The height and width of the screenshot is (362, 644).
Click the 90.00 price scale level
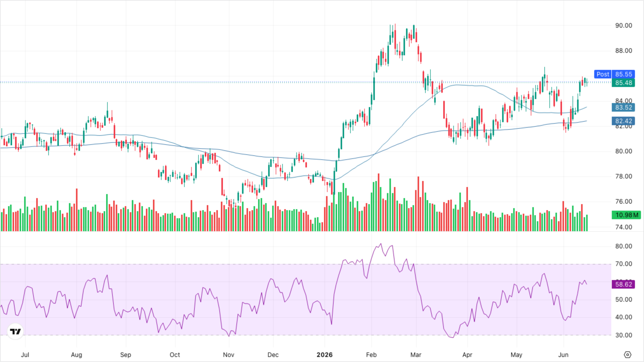(x=624, y=25)
